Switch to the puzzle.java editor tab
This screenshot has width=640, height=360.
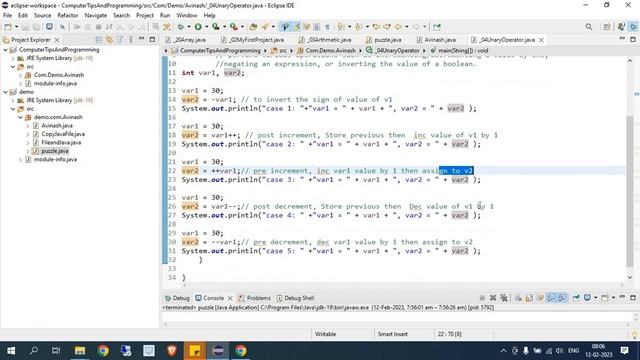[x=384, y=40]
